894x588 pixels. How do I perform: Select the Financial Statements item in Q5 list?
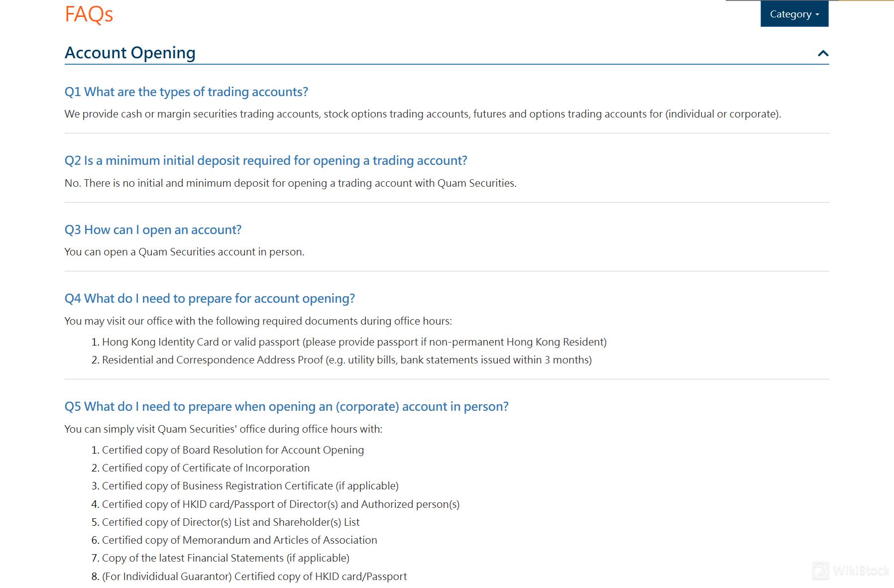click(x=225, y=558)
